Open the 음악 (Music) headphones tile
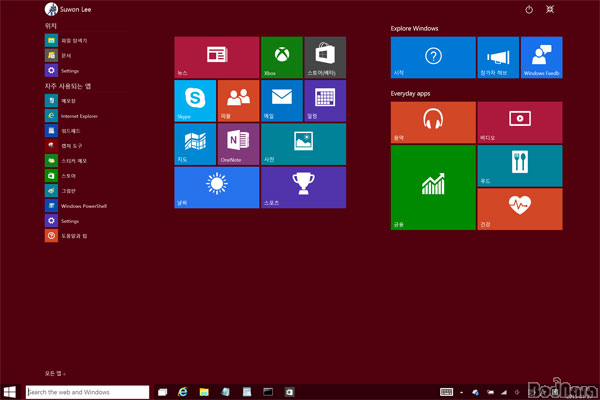 [433, 122]
